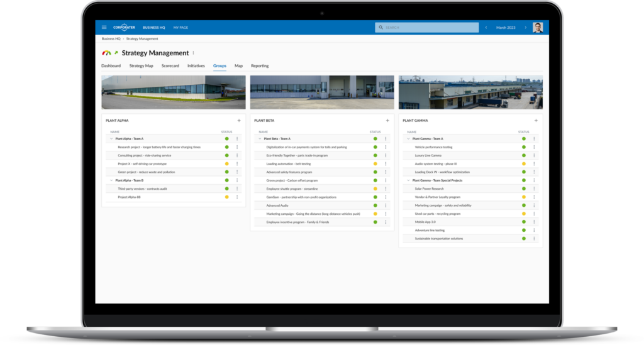The image size is (644, 345).
Task: Open Digitalization of in-car payments row
Action: 322,147
